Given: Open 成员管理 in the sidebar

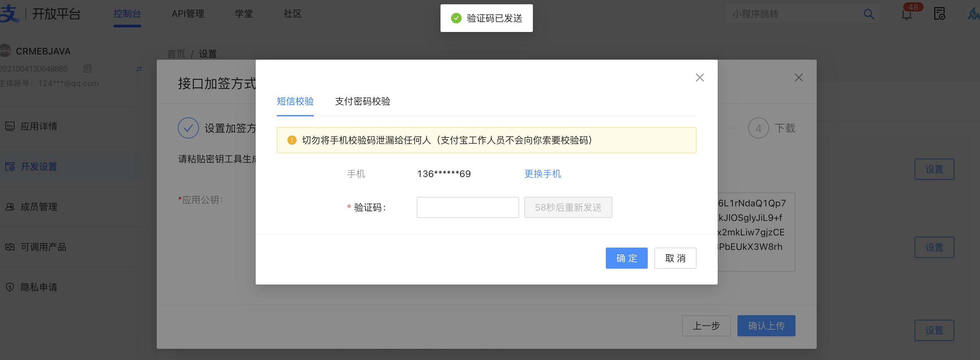Looking at the screenshot, I should (38, 207).
